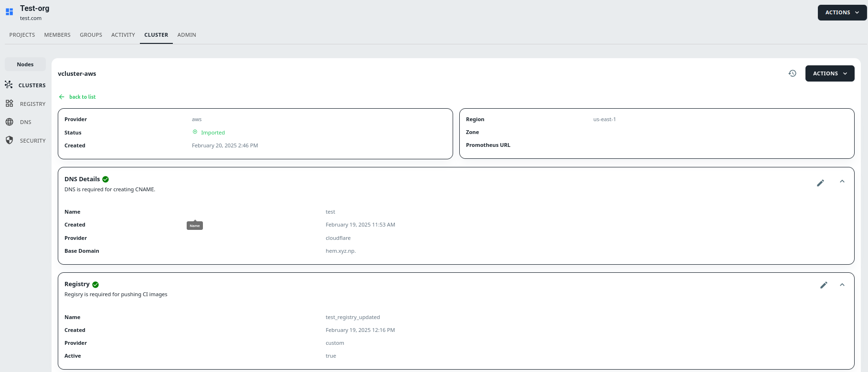This screenshot has height=372, width=868.
Task: Click the Nodes button in sidebar
Action: pyautogui.click(x=25, y=64)
